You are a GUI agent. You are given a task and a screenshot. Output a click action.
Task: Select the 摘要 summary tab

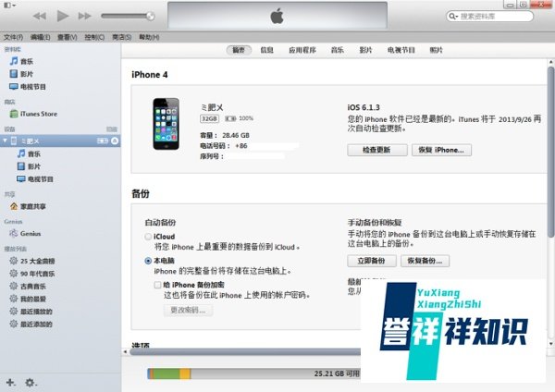pos(239,50)
